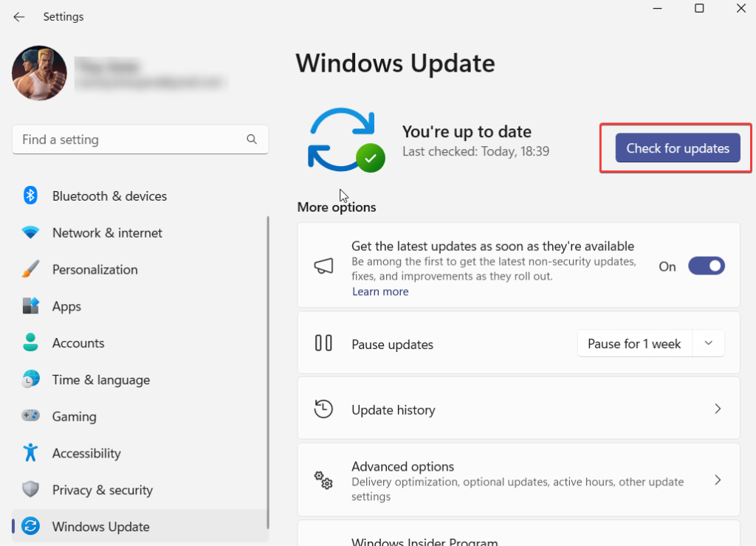Open Update history page
This screenshot has width=756, height=546.
519,409
